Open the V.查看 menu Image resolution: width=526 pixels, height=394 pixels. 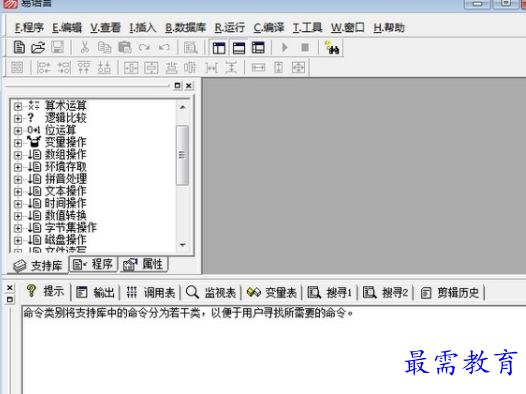[x=105, y=27]
